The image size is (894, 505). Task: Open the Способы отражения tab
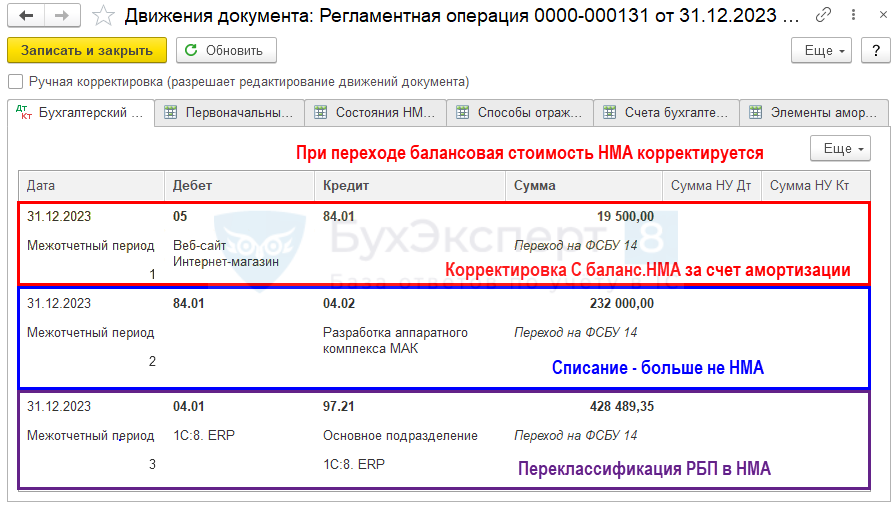(x=520, y=113)
